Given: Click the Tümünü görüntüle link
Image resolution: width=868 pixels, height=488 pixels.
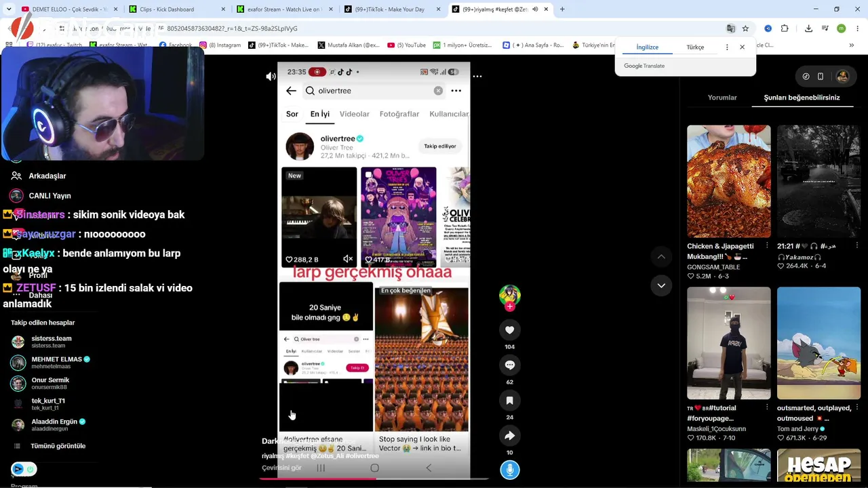Looking at the screenshot, I should tap(58, 446).
